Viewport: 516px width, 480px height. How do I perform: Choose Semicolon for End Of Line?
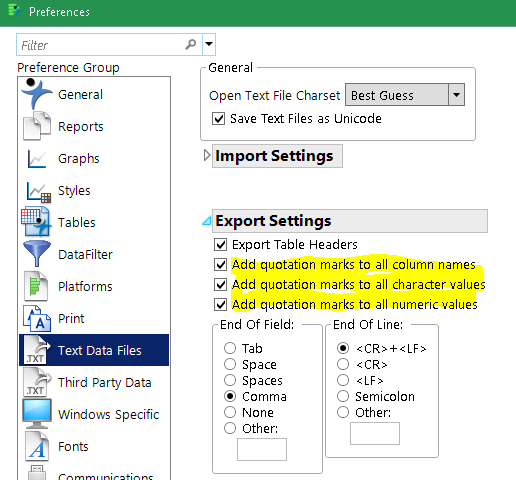pos(343,396)
